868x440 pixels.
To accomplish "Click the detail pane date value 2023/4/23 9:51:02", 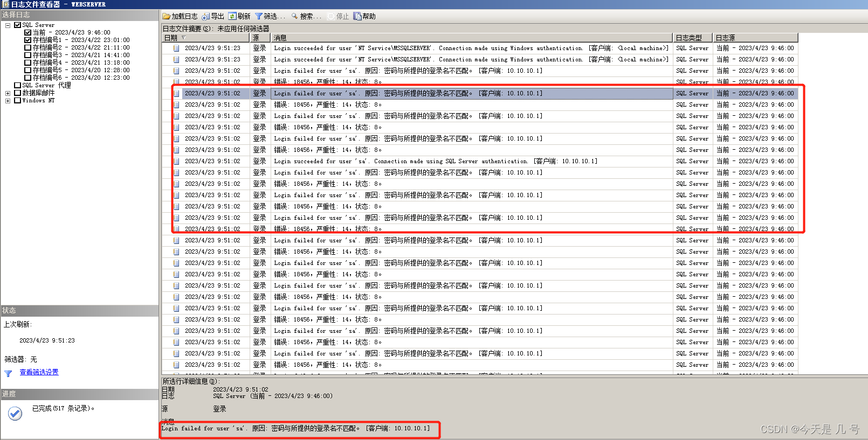I will tap(240, 389).
